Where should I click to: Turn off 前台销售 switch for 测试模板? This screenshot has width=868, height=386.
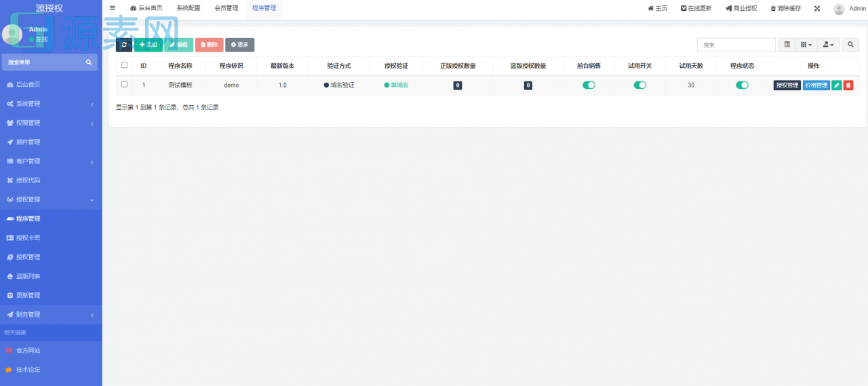point(589,85)
